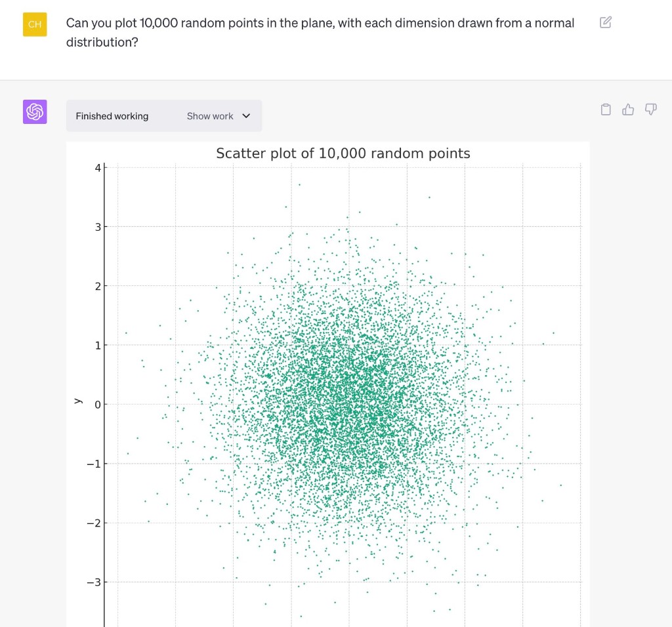
Task: Click the y-axis tick label 2
Action: click(x=97, y=286)
